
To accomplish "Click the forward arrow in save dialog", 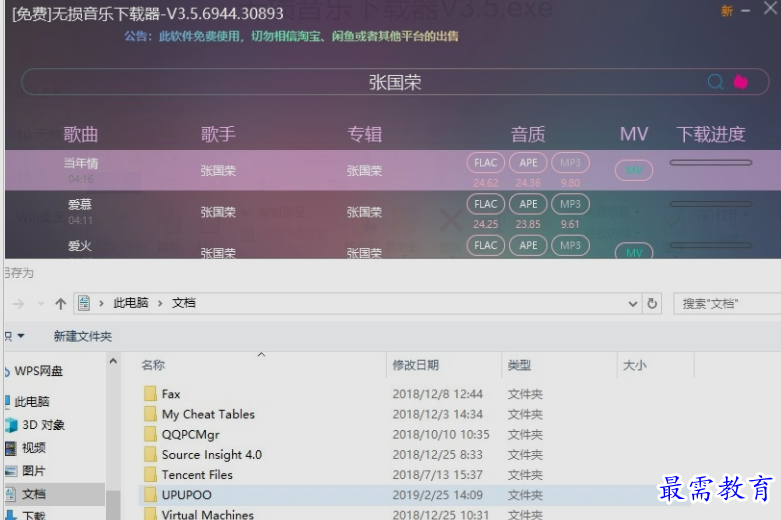I will coord(18,303).
